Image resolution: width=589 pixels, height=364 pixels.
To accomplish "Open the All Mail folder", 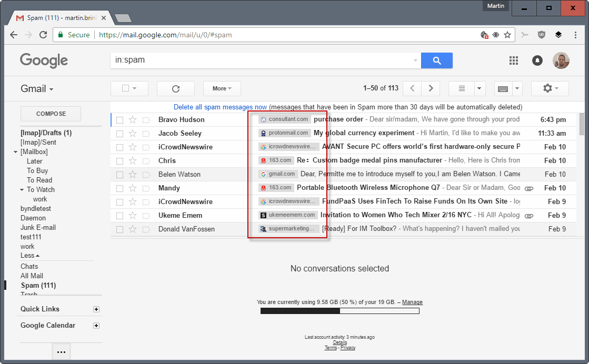I will tap(32, 276).
